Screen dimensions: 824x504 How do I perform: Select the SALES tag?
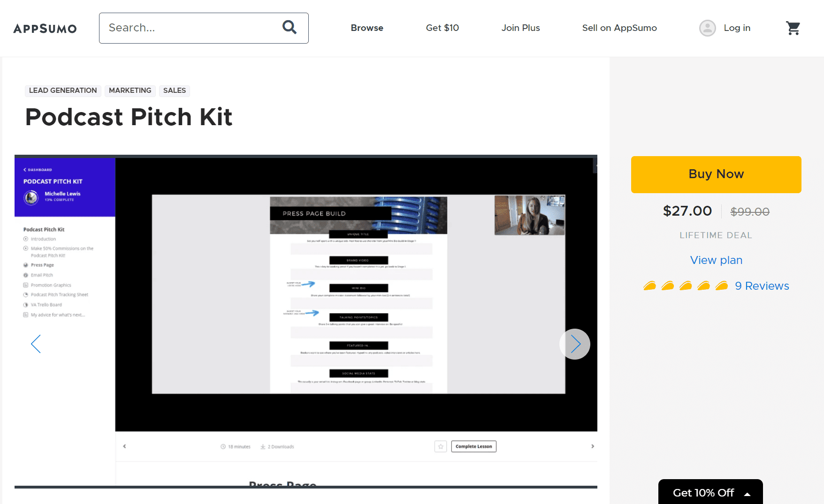[x=175, y=90]
